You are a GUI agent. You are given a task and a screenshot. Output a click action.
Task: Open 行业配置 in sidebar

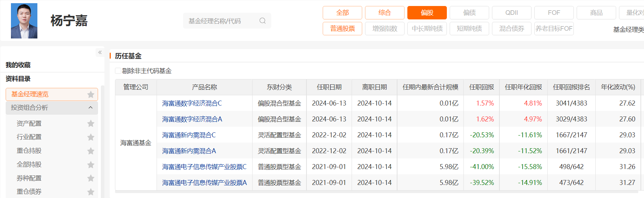pyautogui.click(x=29, y=137)
